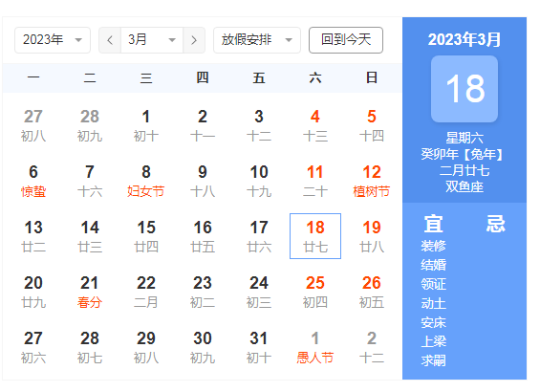Select March 22 二月
Screen dimensions: 540x392
pos(146,292)
